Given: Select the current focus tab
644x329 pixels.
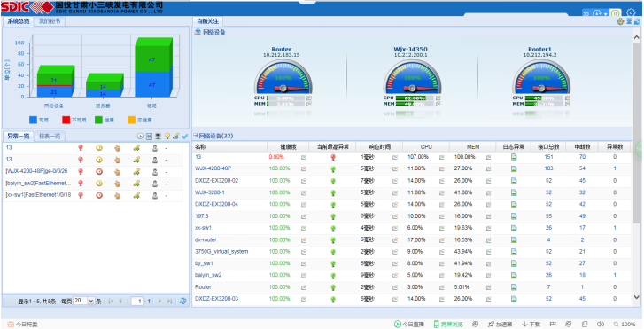Looking at the screenshot, I should coord(207,21).
